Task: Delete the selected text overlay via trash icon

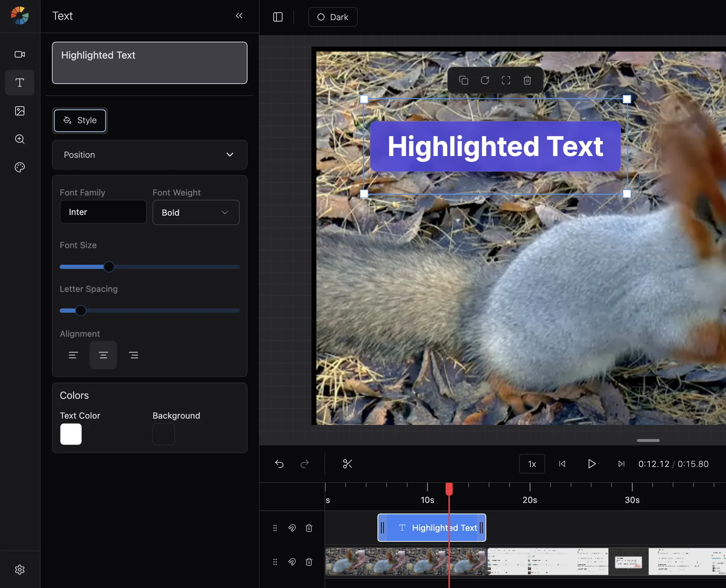Action: pyautogui.click(x=527, y=80)
